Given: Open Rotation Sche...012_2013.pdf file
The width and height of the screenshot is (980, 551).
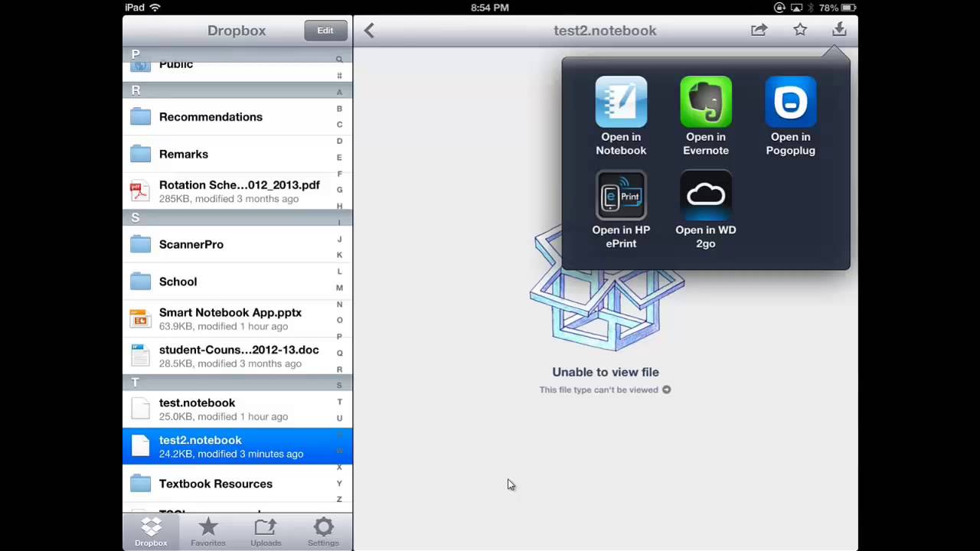Looking at the screenshot, I should coord(237,191).
